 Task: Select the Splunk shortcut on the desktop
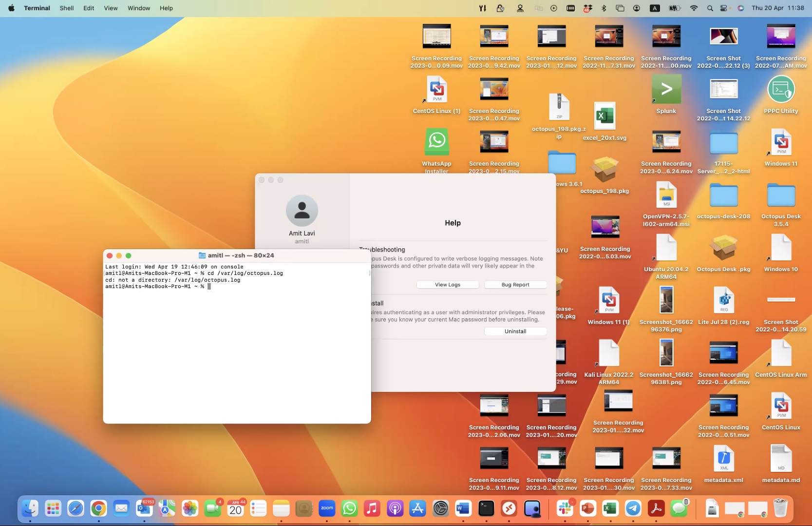(666, 90)
